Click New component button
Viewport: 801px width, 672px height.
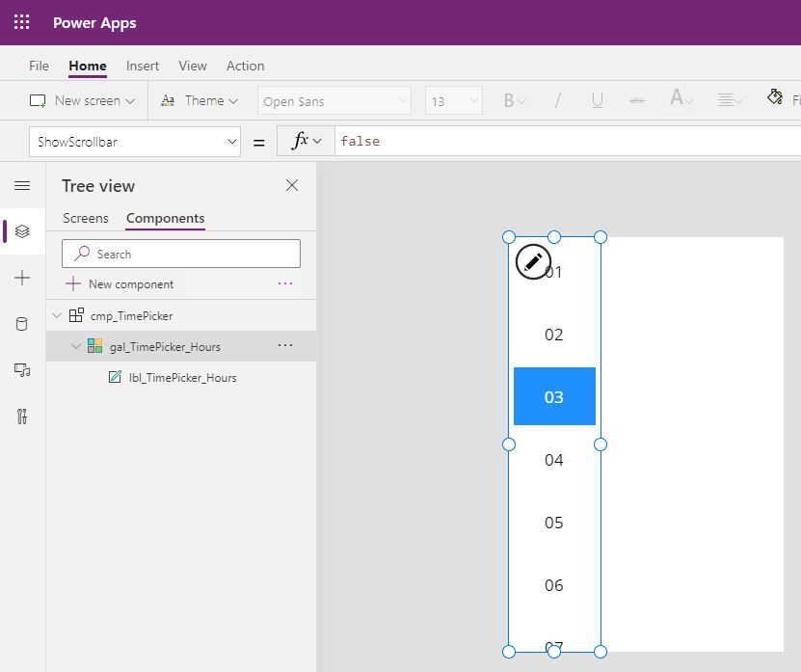pos(120,283)
